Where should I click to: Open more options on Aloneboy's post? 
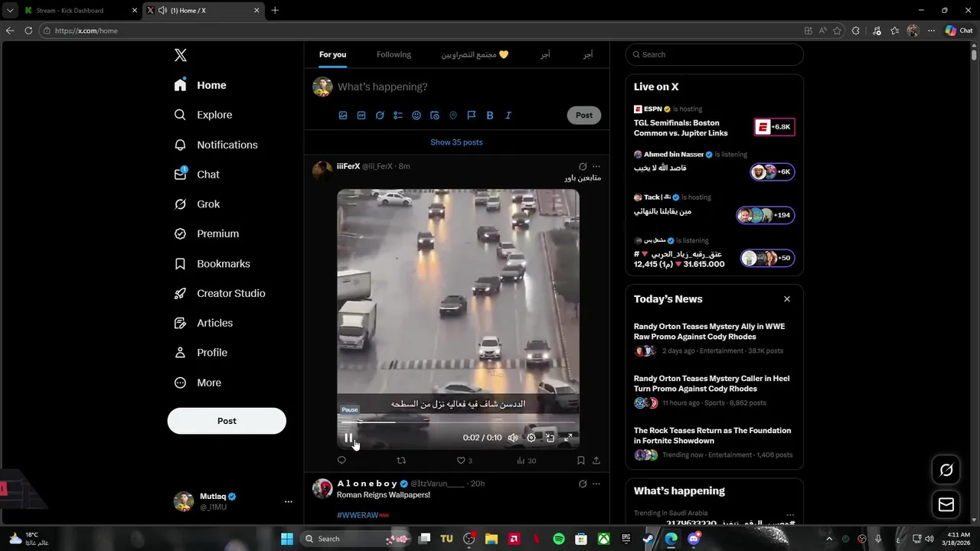pyautogui.click(x=596, y=484)
